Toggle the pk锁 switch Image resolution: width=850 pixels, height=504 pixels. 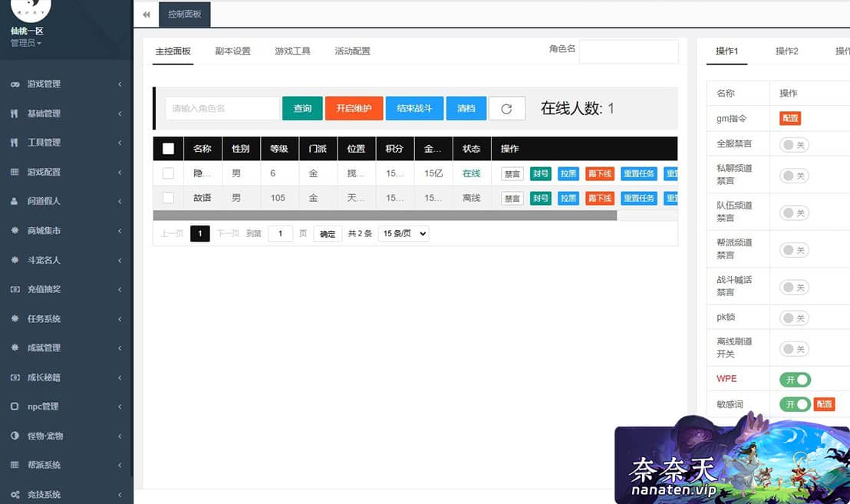(794, 318)
